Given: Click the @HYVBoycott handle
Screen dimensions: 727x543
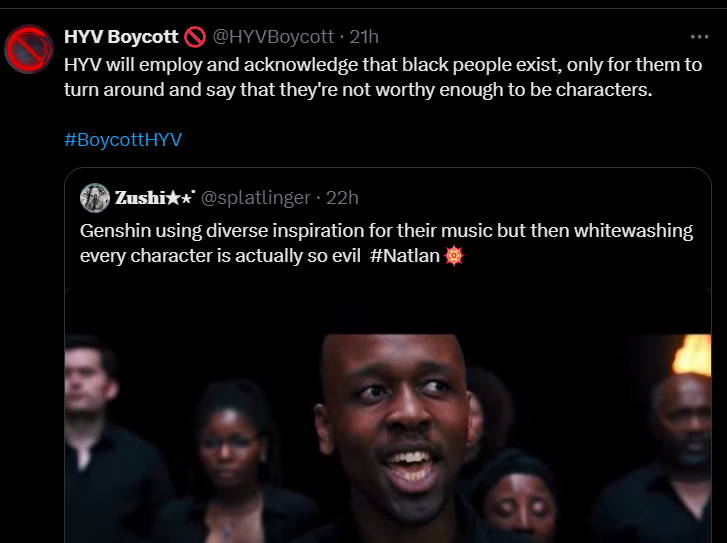Looking at the screenshot, I should [273, 37].
